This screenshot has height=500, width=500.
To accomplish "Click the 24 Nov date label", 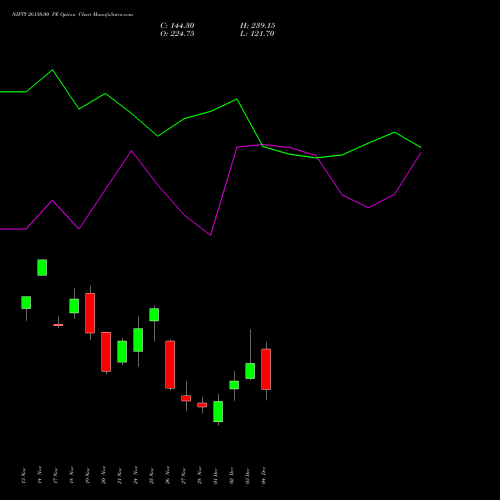I will [x=136, y=475].
